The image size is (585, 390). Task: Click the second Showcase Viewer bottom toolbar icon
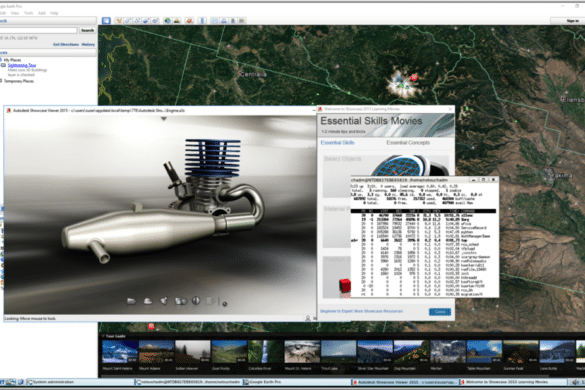click(148, 301)
